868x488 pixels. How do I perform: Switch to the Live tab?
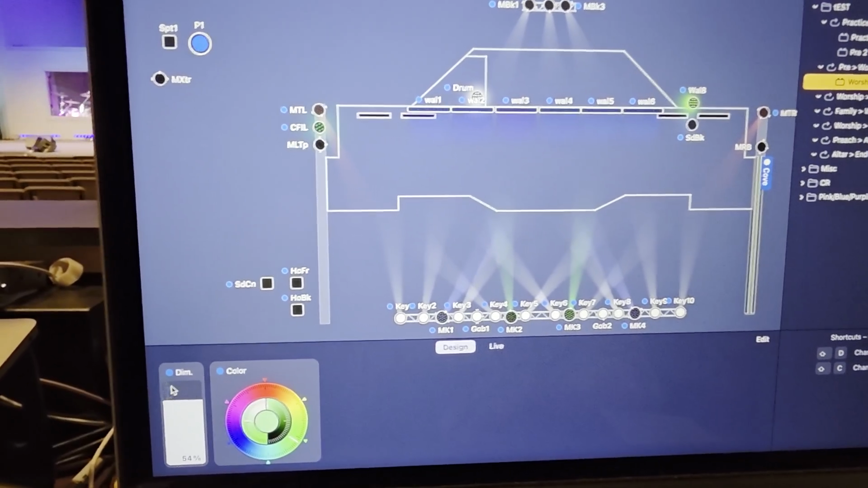[496, 346]
